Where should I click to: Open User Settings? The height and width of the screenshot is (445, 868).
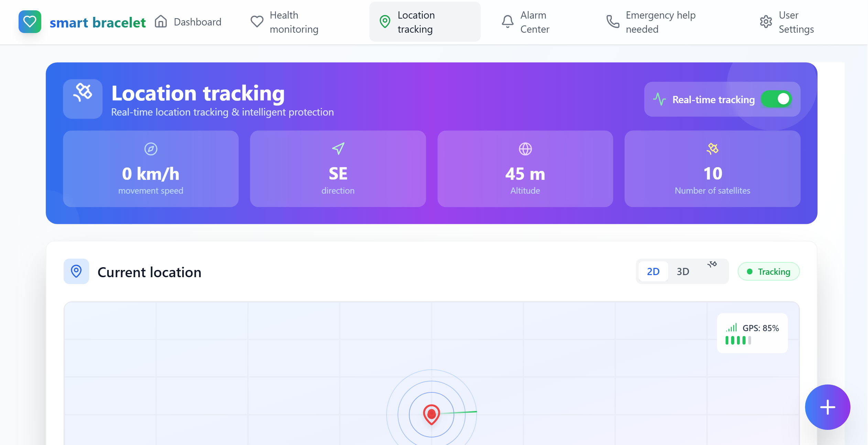[787, 22]
